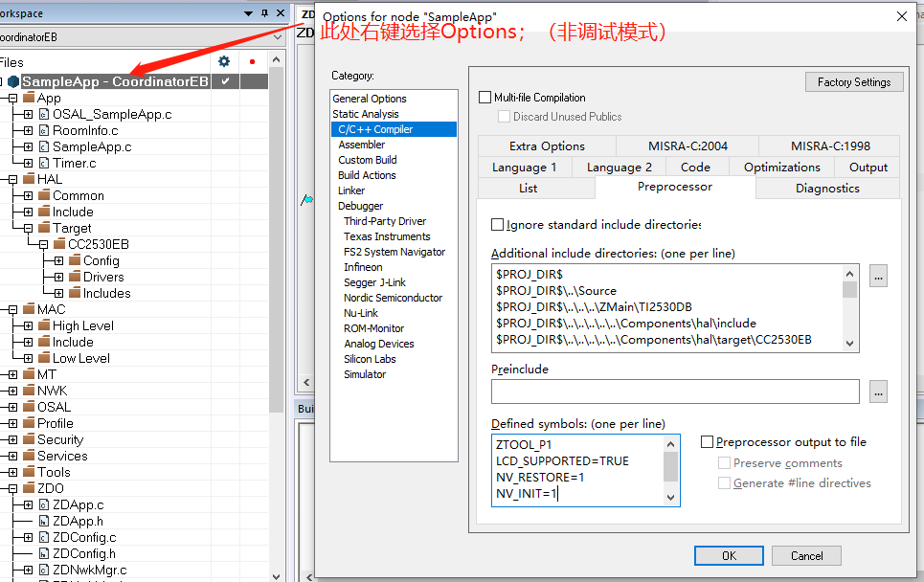The width and height of the screenshot is (924, 582).
Task: Open the Diagnostics tab
Action: (827, 189)
